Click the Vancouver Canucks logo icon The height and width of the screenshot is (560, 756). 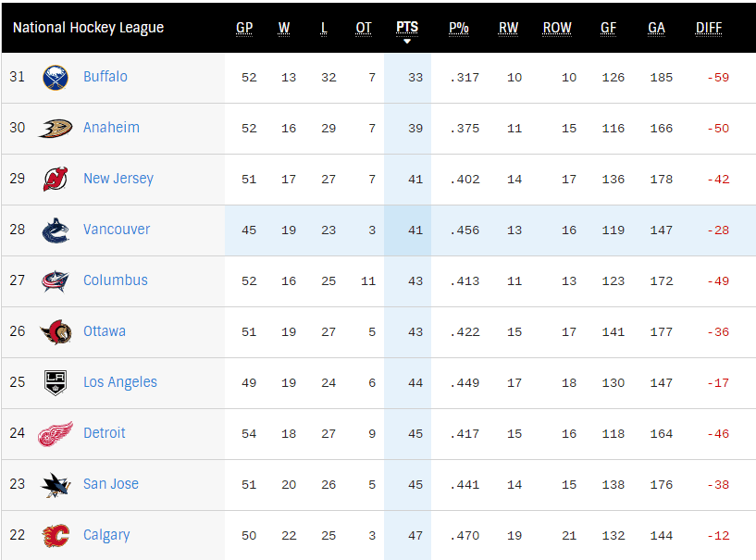[x=56, y=230]
